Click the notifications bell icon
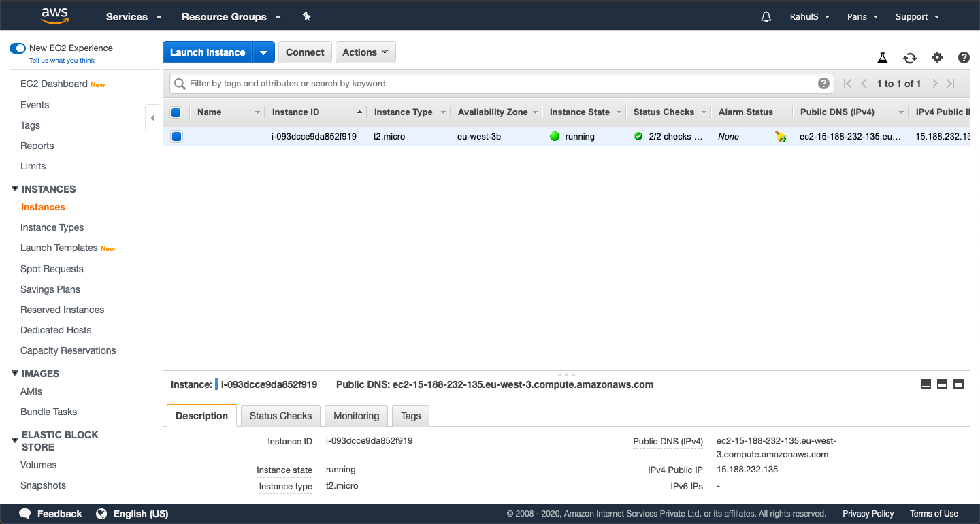This screenshot has width=980, height=524. 766,16
